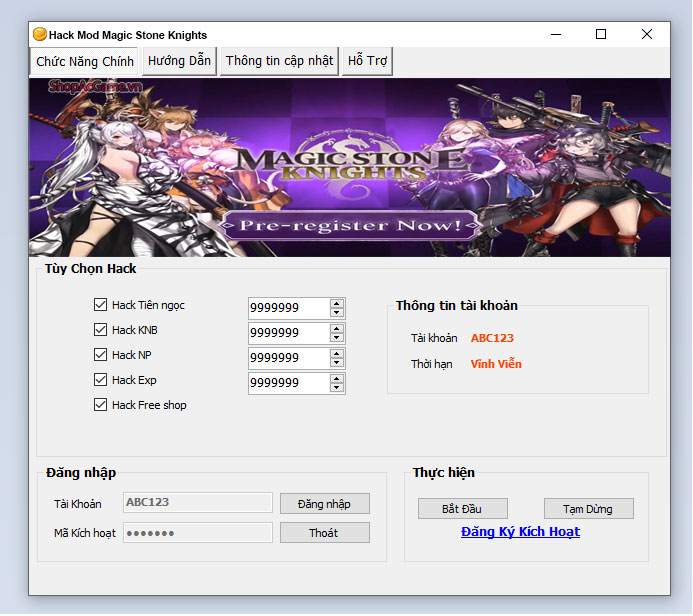Increase the Hack NP value with up arrow
Image resolution: width=693 pixels, height=616 pixels.
[337, 354]
